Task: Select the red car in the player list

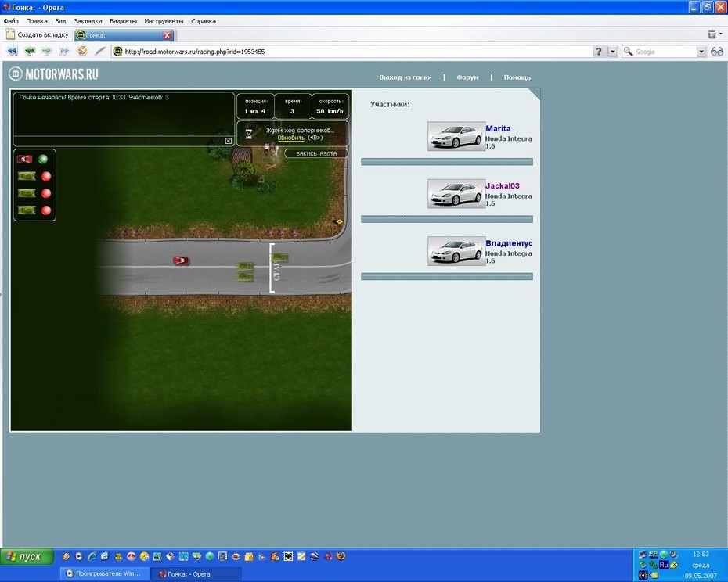Action: (24, 160)
